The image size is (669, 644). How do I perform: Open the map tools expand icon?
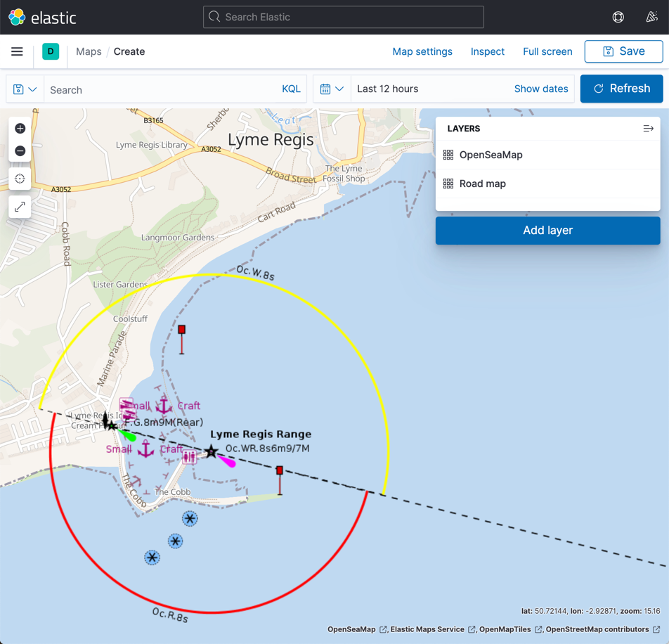click(20, 207)
